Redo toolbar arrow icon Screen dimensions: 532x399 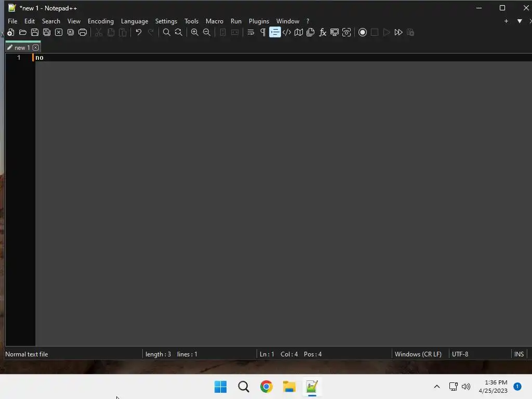[x=151, y=33]
